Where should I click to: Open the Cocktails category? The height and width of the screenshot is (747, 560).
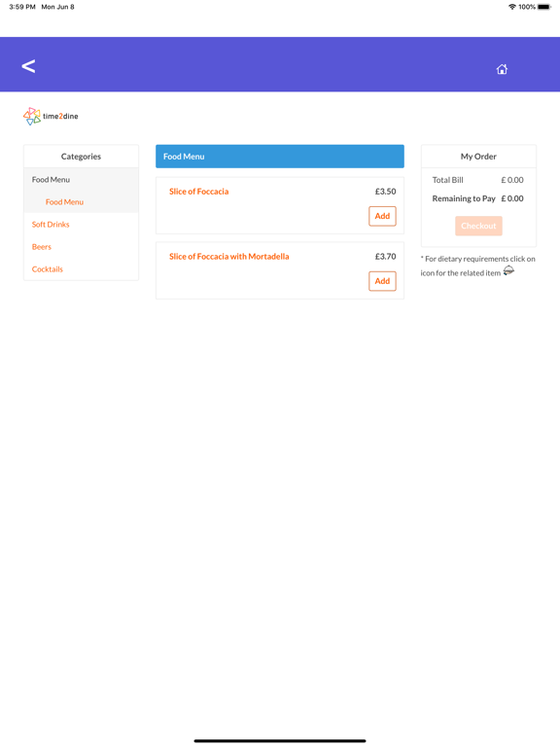pyautogui.click(x=47, y=269)
